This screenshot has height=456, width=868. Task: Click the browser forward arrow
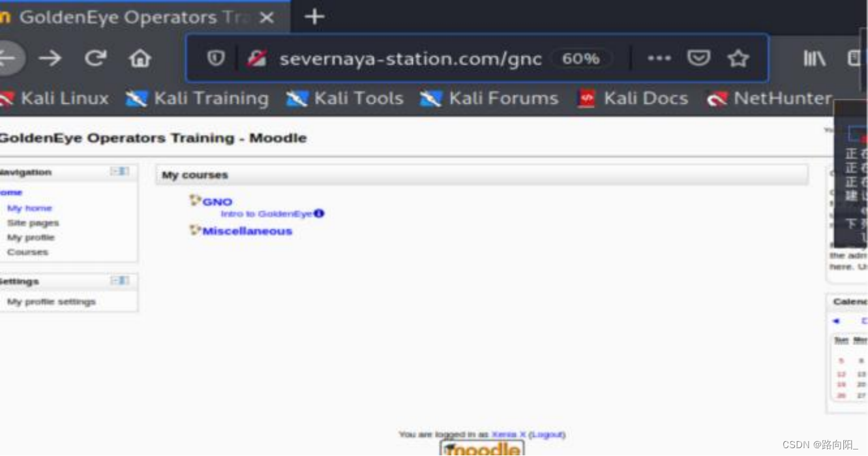pyautogui.click(x=50, y=59)
